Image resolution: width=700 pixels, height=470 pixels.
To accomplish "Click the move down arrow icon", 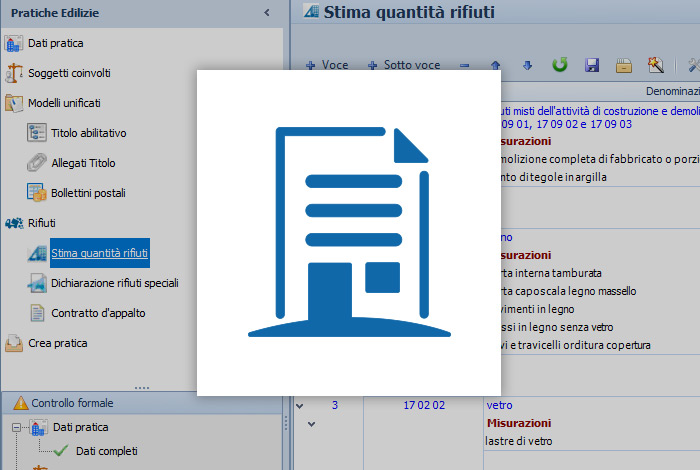I will pos(527,65).
